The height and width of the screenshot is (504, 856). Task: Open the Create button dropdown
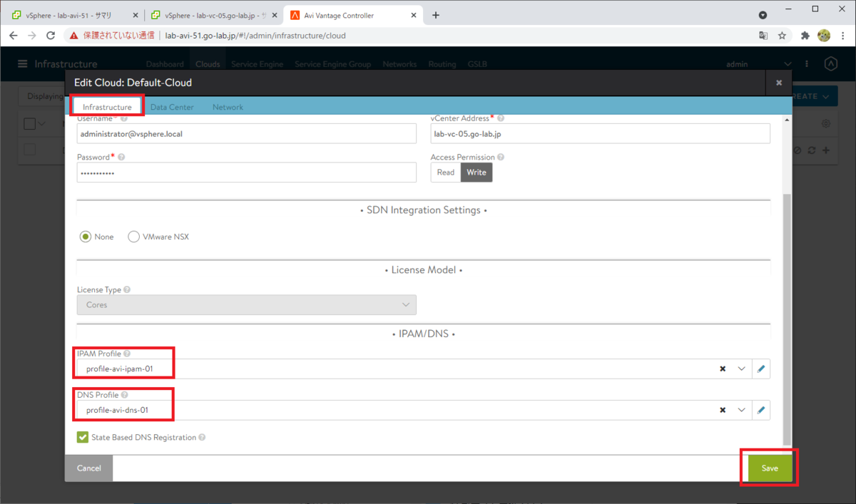[x=813, y=96]
